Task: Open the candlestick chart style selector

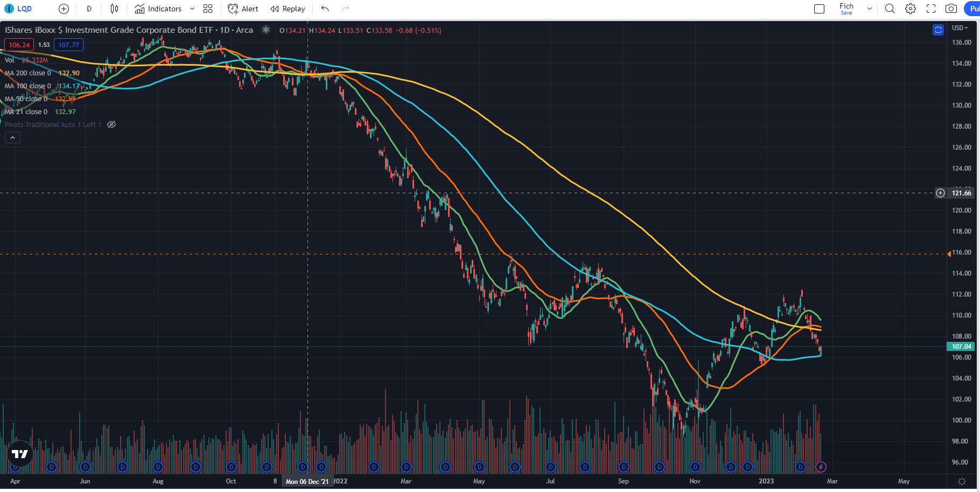Action: (x=114, y=9)
